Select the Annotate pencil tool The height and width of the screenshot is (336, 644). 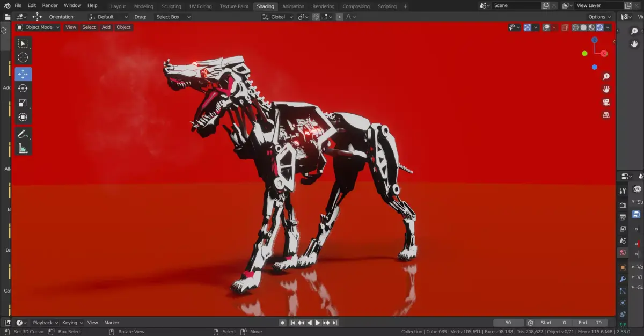pyautogui.click(x=23, y=134)
